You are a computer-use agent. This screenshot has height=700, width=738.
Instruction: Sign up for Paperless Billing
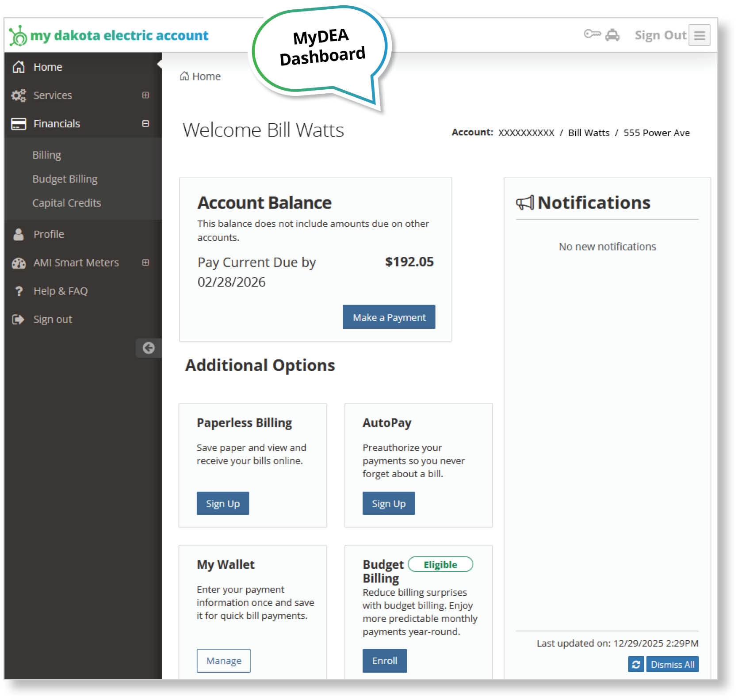(222, 503)
